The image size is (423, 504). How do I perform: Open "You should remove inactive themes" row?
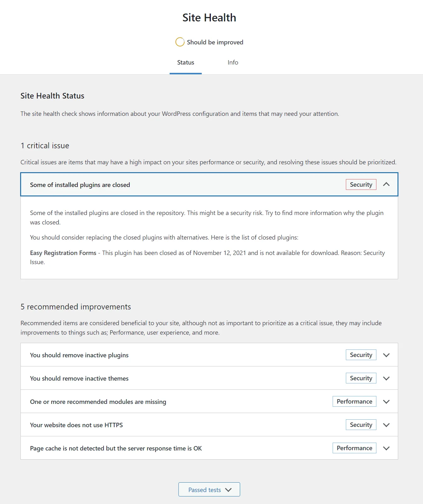[79, 378]
